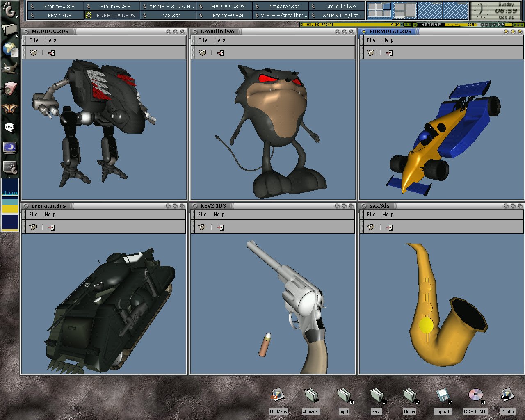Switch to second workspace in the pager
This screenshot has height=420, width=525.
point(405,10)
